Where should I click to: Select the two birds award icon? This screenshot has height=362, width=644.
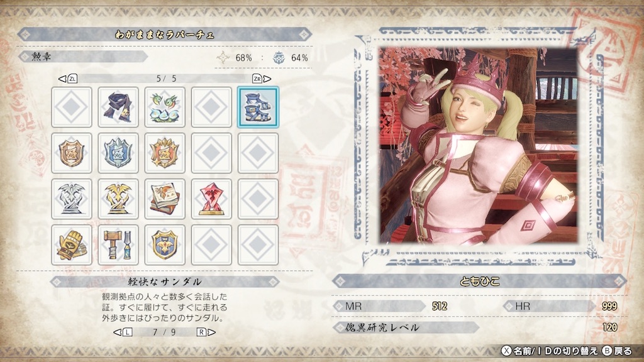click(165, 107)
